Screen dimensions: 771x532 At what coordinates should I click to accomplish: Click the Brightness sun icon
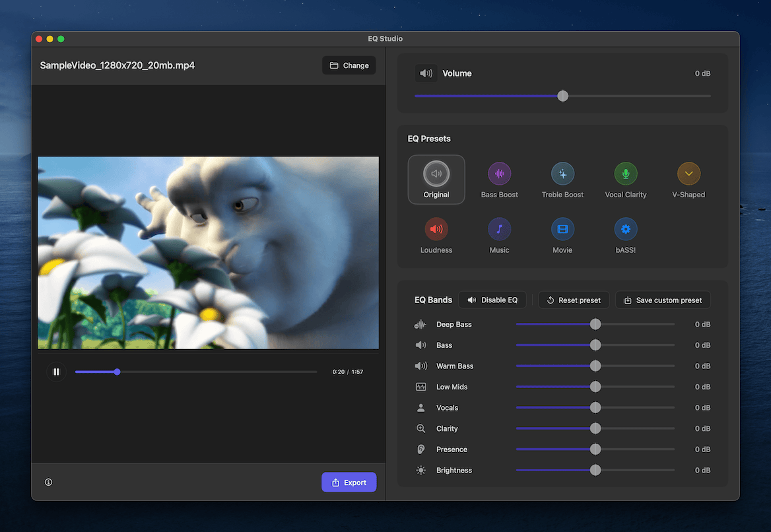click(421, 471)
